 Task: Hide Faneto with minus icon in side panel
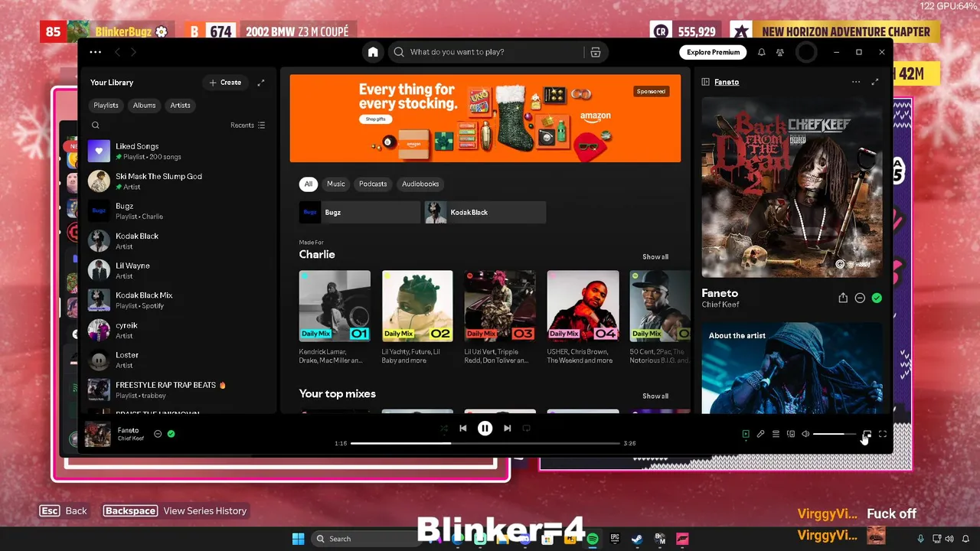pyautogui.click(x=860, y=298)
